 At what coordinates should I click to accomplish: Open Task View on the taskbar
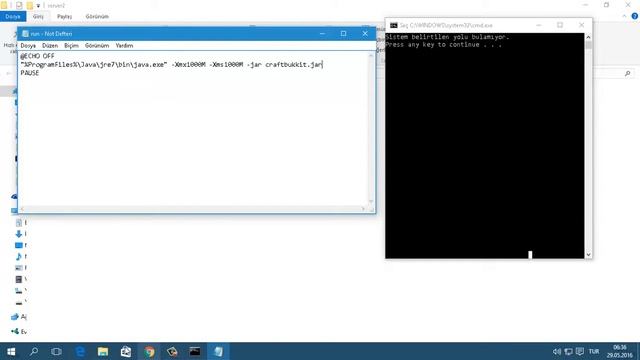pos(56,351)
